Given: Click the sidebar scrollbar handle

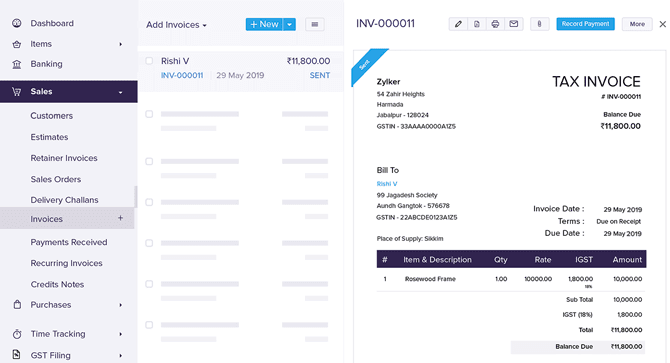Looking at the screenshot, I should click(136, 196).
